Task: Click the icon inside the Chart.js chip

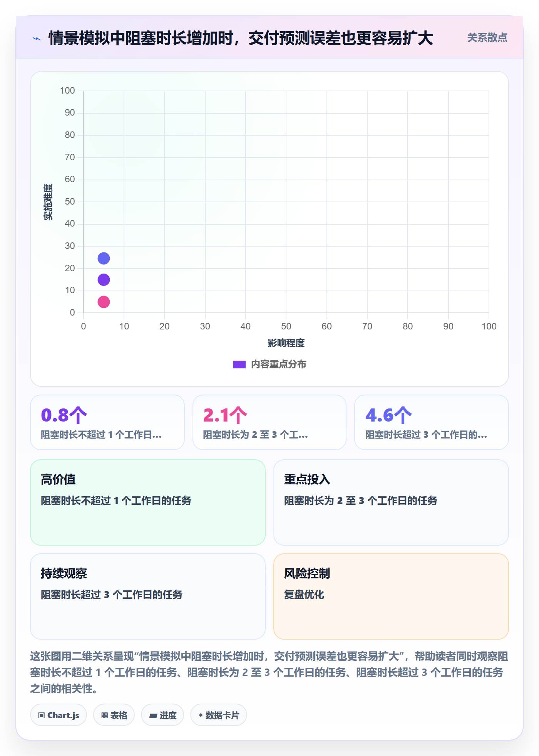Action: click(41, 716)
